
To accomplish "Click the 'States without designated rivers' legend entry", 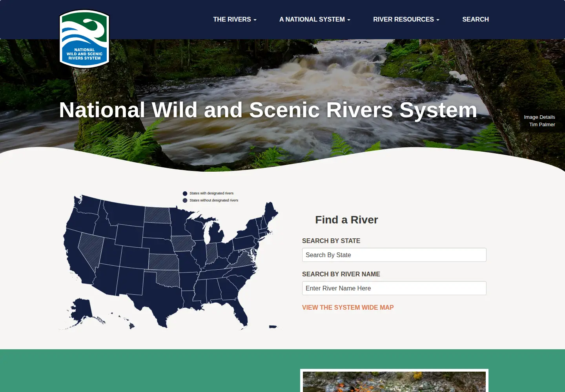I will pos(210,200).
